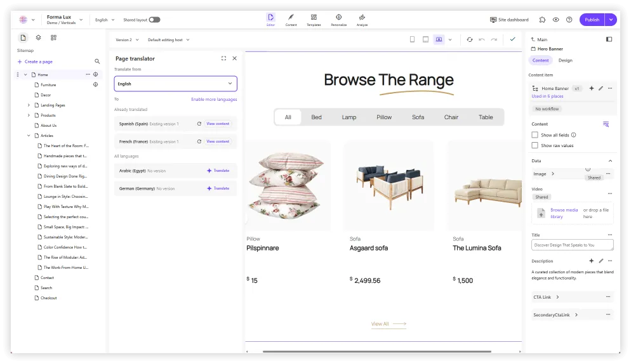
Task: Click the saved checkmark icon
Action: (513, 39)
